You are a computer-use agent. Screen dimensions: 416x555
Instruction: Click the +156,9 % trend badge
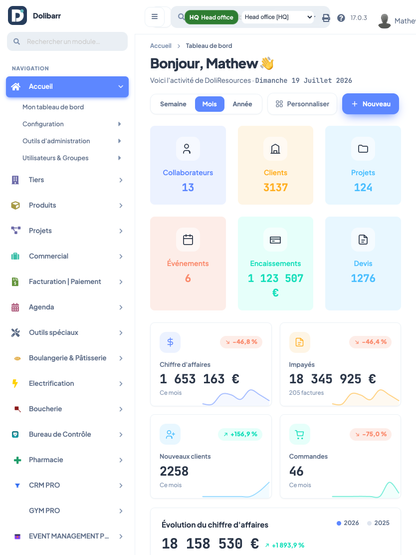[x=240, y=434]
